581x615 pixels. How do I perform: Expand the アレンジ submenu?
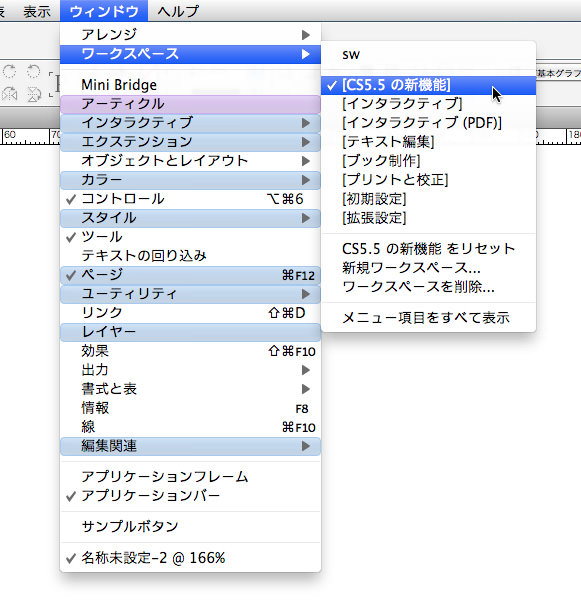pos(190,35)
